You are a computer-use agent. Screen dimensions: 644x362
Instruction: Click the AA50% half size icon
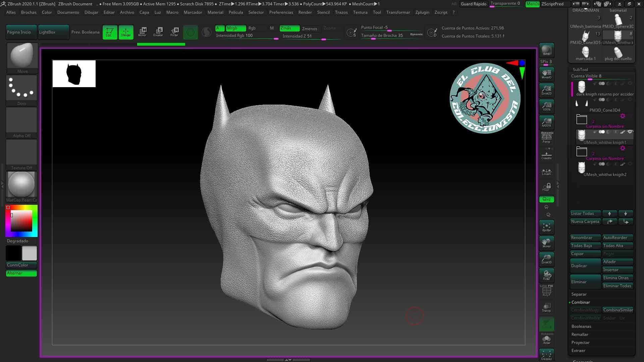546,122
